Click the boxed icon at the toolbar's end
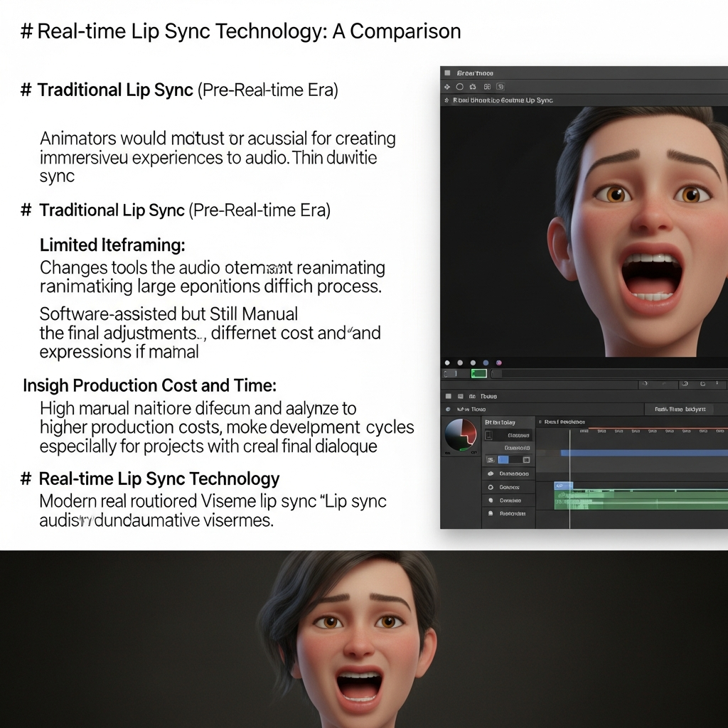The image size is (728, 728). (x=500, y=87)
